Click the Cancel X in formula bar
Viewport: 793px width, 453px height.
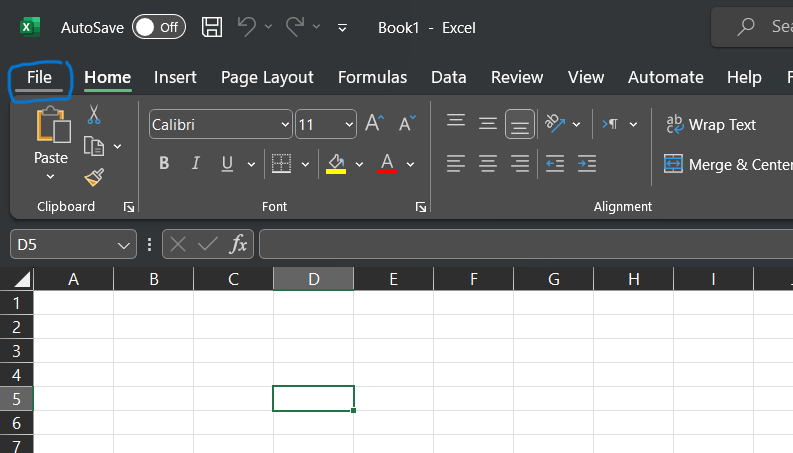178,245
